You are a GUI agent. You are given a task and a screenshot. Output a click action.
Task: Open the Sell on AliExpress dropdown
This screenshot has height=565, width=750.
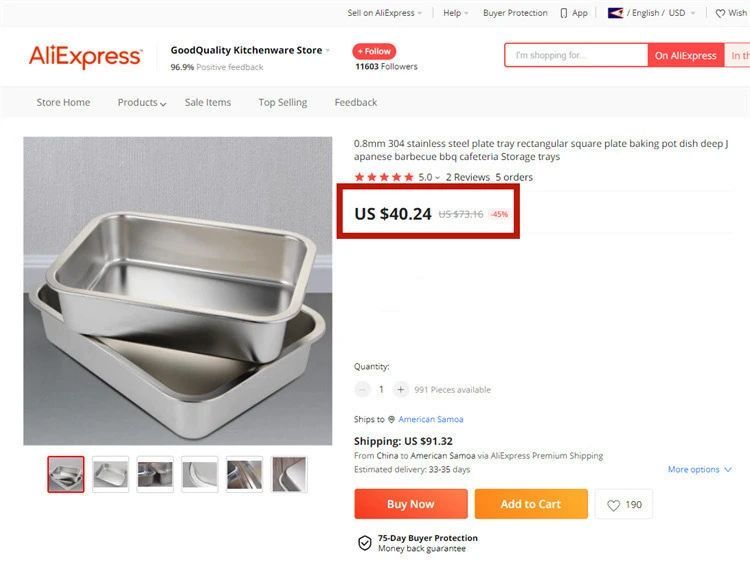384,13
